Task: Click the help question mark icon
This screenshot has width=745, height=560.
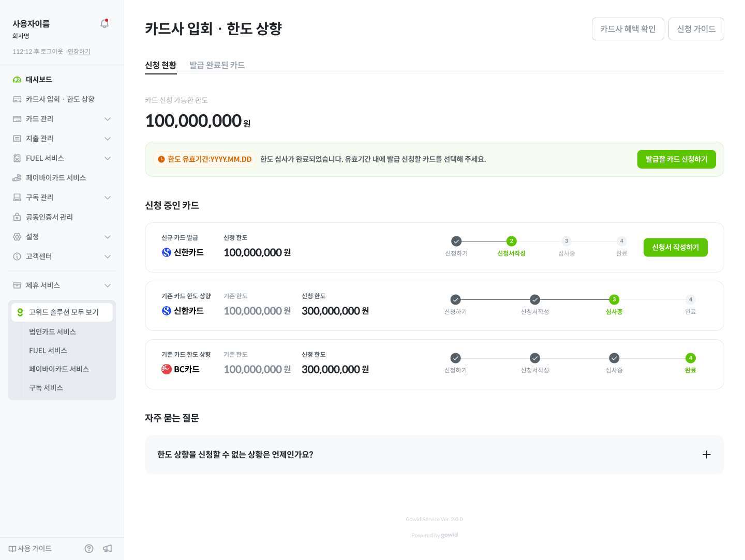Action: point(89,549)
